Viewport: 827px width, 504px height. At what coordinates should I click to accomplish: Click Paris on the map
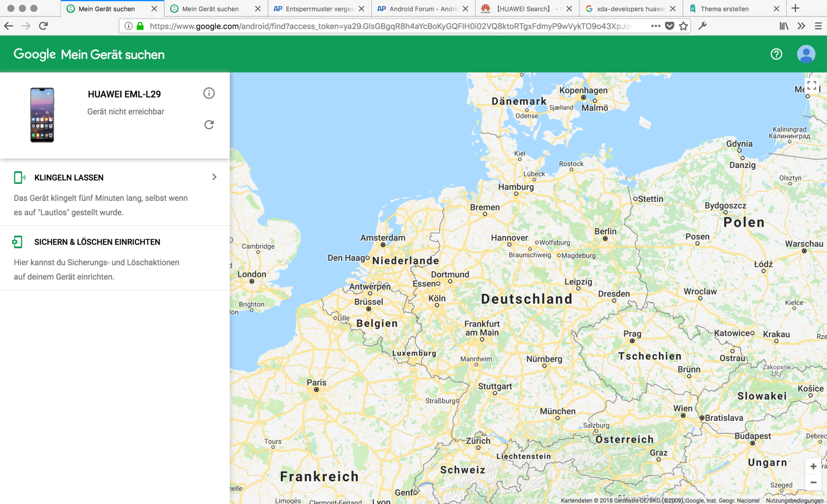(317, 383)
